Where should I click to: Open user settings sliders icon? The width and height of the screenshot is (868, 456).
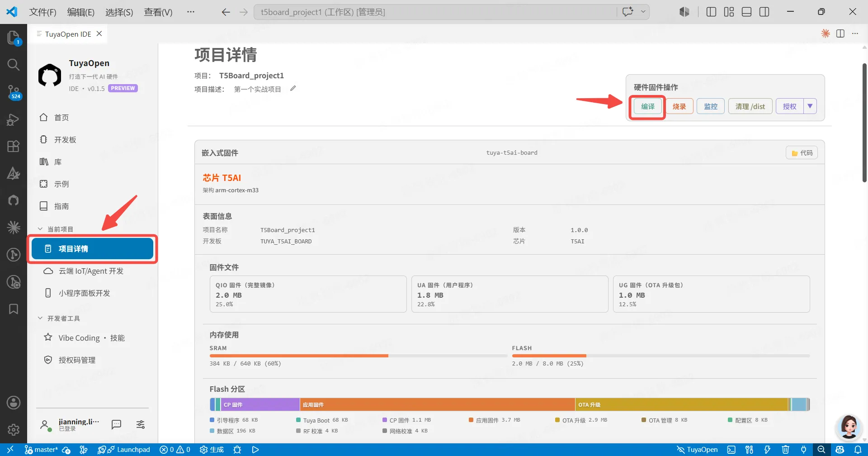click(141, 424)
